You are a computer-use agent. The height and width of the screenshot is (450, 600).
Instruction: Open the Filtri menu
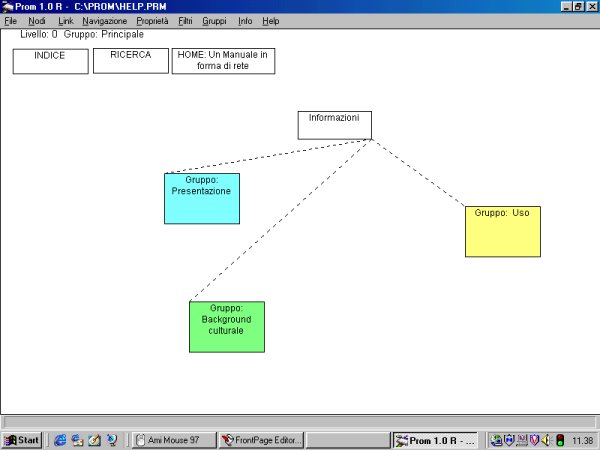pos(185,21)
